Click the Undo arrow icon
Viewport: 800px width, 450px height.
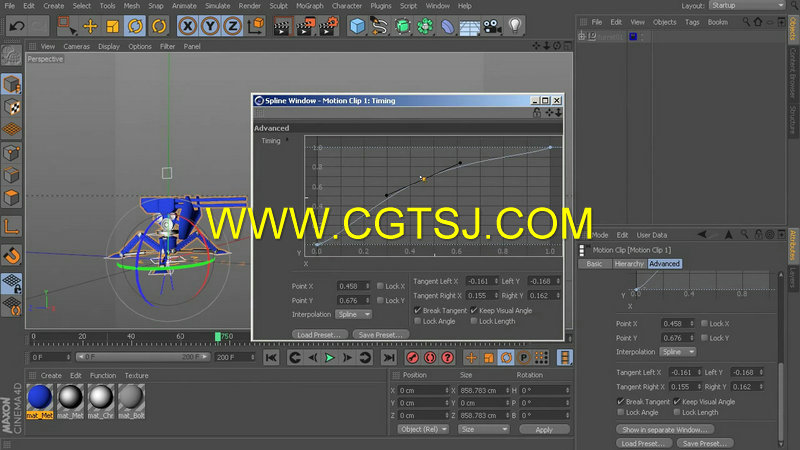(x=17, y=26)
